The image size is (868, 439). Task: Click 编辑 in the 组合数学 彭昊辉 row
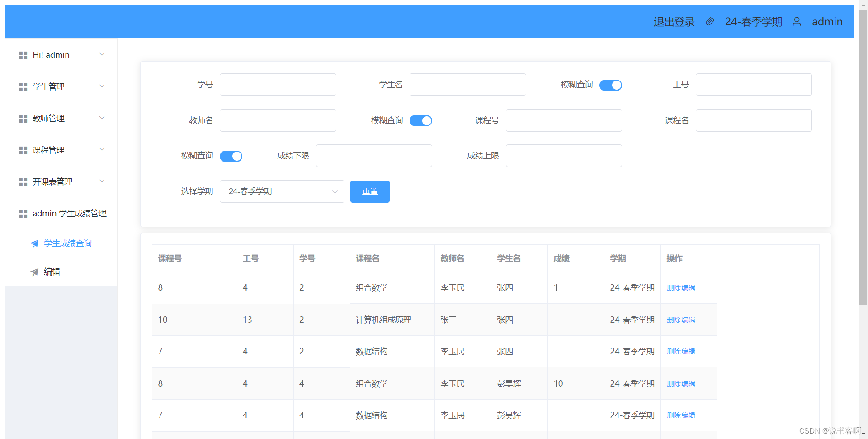pyautogui.click(x=689, y=384)
